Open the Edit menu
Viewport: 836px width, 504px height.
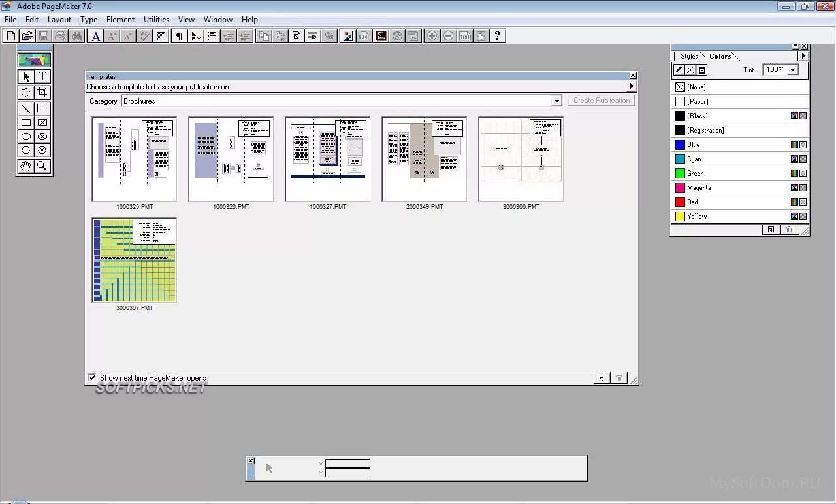click(x=32, y=20)
